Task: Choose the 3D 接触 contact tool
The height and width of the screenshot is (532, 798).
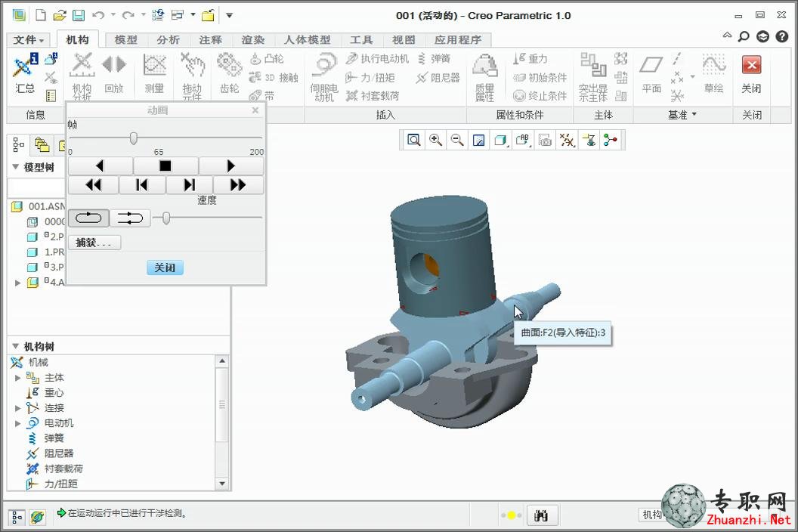Action: click(x=274, y=77)
